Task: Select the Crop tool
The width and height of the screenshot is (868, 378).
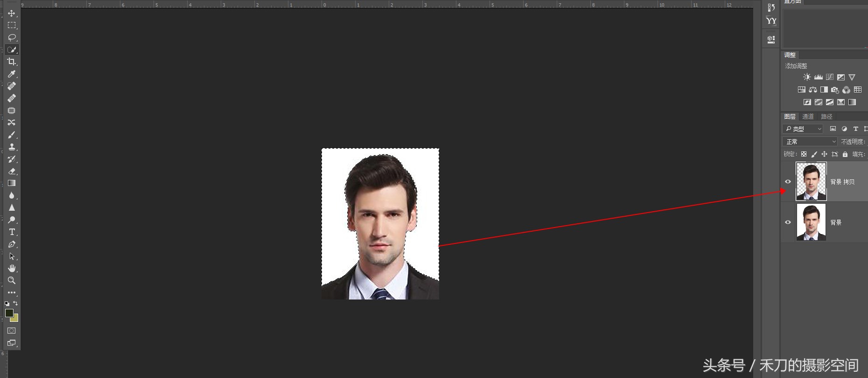Action: tap(12, 62)
